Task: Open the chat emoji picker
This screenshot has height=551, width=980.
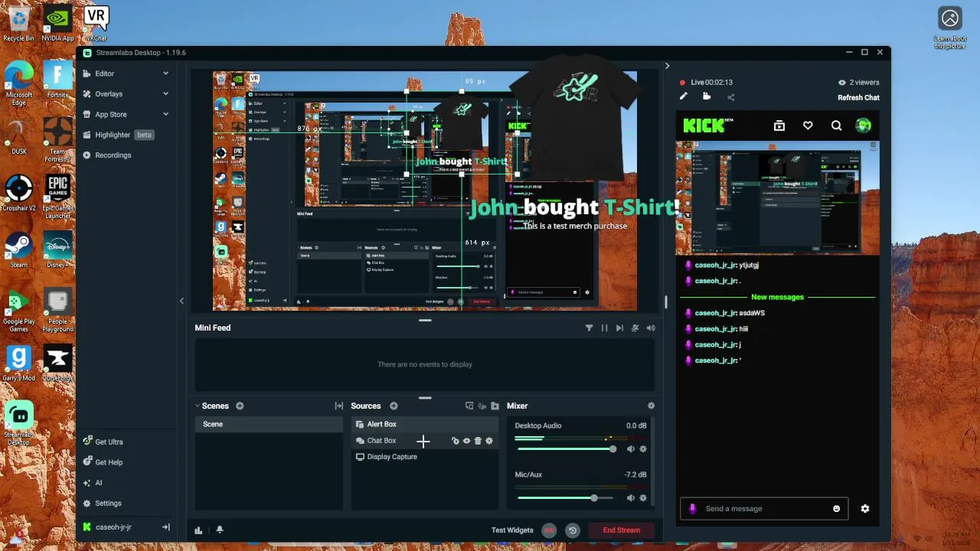Action: pos(836,509)
